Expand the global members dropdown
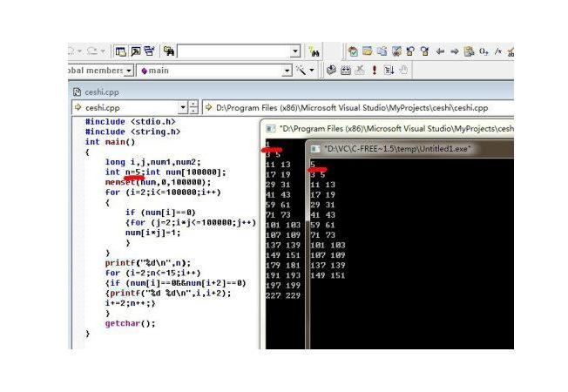This screenshot has height=392, width=568. pos(129,71)
